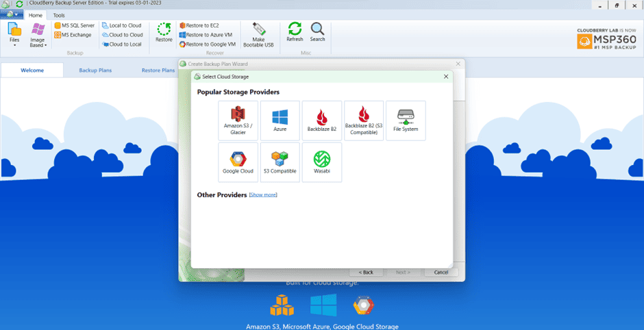The width and height of the screenshot is (644, 330).
Task: Choose Wasabi as storage provider
Action: click(x=322, y=162)
